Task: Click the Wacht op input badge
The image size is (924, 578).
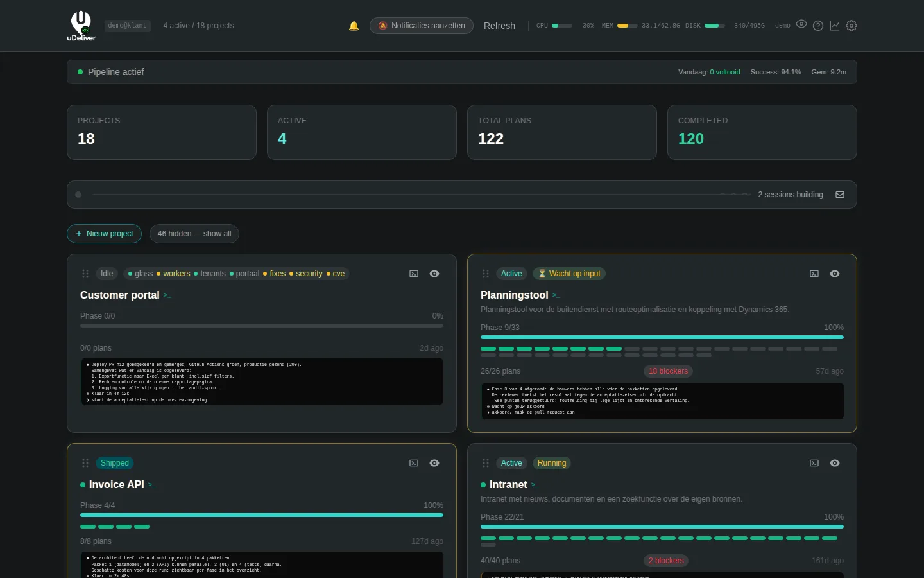Action: pyautogui.click(x=569, y=274)
